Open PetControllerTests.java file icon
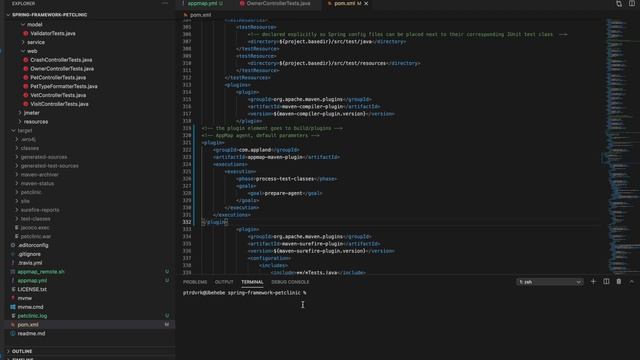This screenshot has width=640, height=360. pyautogui.click(x=26, y=78)
